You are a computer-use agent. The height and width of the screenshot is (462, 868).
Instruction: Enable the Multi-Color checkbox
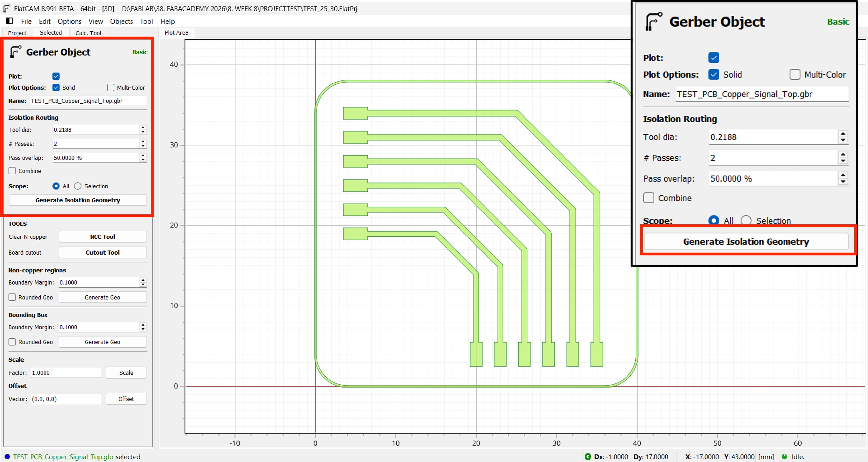[x=110, y=88]
